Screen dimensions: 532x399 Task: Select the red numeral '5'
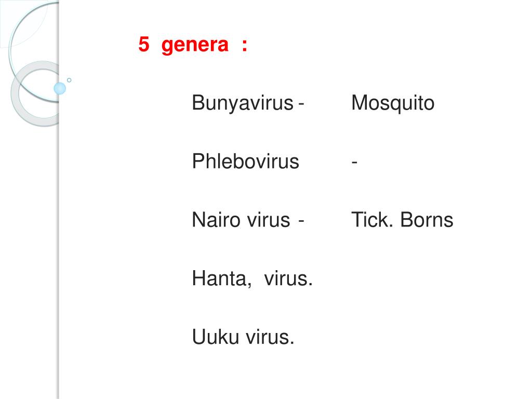point(144,45)
